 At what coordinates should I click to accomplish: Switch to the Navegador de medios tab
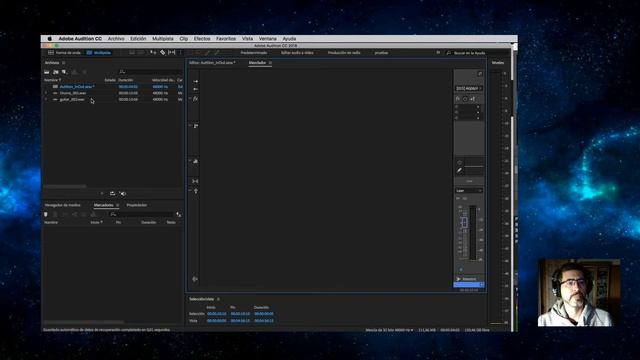pos(62,205)
